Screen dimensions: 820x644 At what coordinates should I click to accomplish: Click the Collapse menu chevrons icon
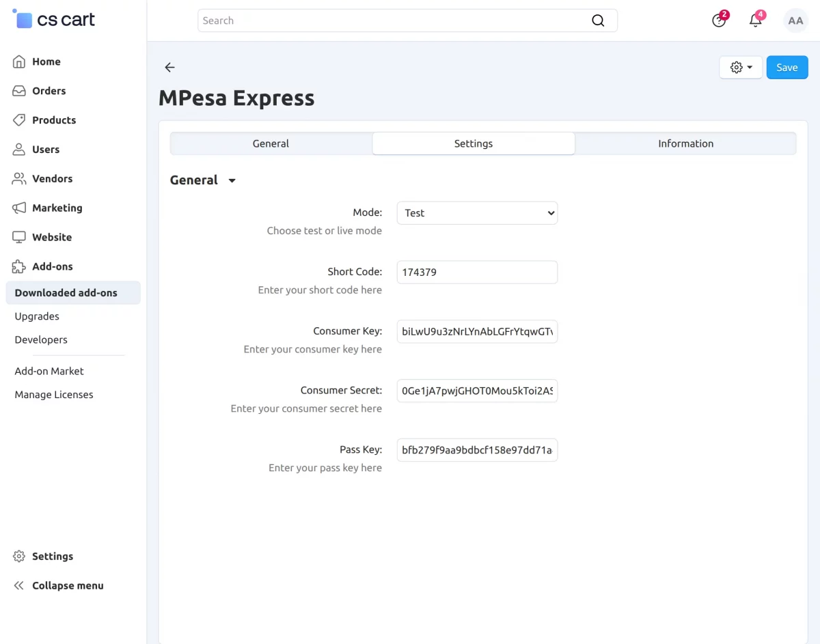coord(19,586)
